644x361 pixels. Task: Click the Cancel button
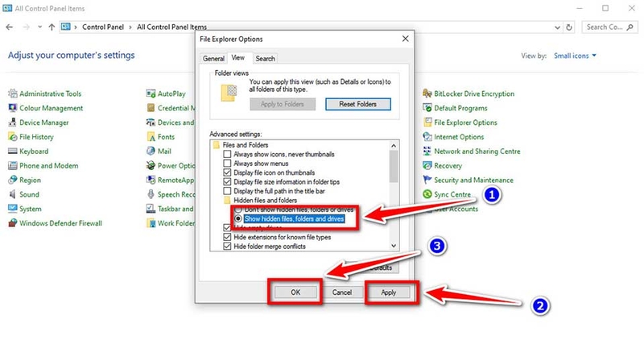click(x=341, y=293)
